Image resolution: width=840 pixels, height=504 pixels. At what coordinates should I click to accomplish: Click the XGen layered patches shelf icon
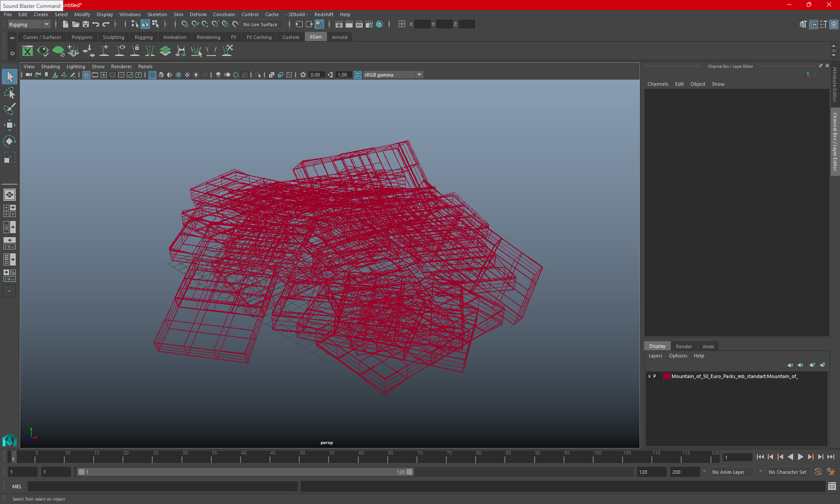[x=165, y=51]
